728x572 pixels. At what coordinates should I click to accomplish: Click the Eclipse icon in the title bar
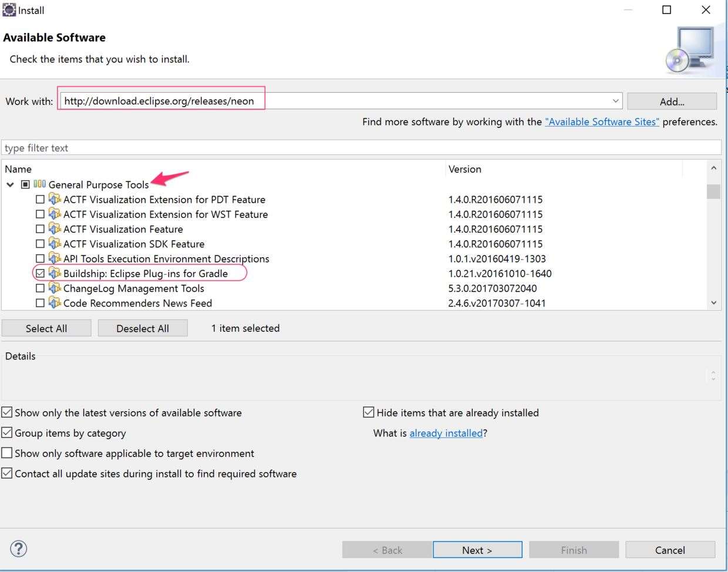(x=9, y=10)
